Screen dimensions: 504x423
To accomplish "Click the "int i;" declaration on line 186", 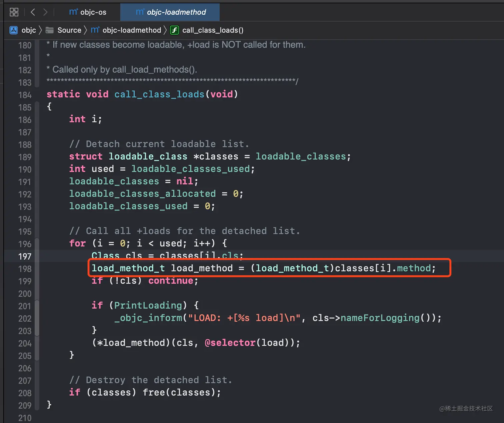I will [x=86, y=119].
